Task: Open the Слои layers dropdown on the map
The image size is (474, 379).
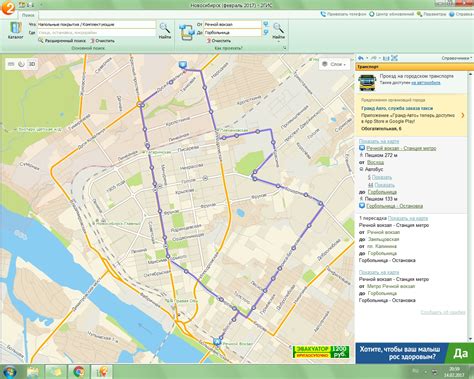Action: coord(335,64)
